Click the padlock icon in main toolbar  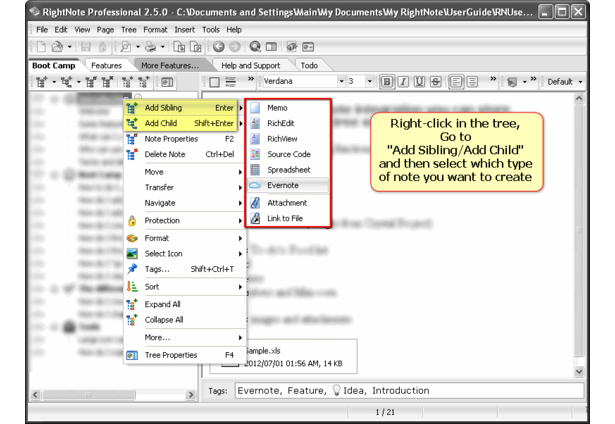102,47
